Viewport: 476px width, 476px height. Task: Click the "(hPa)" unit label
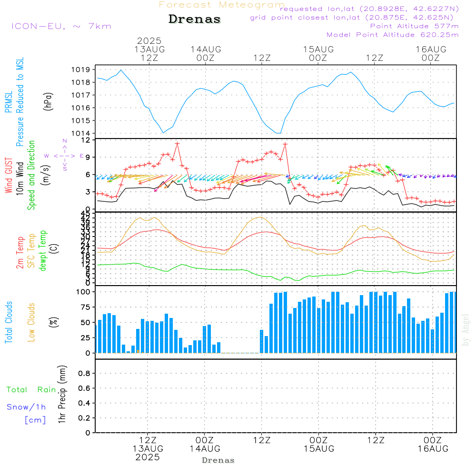[48, 102]
